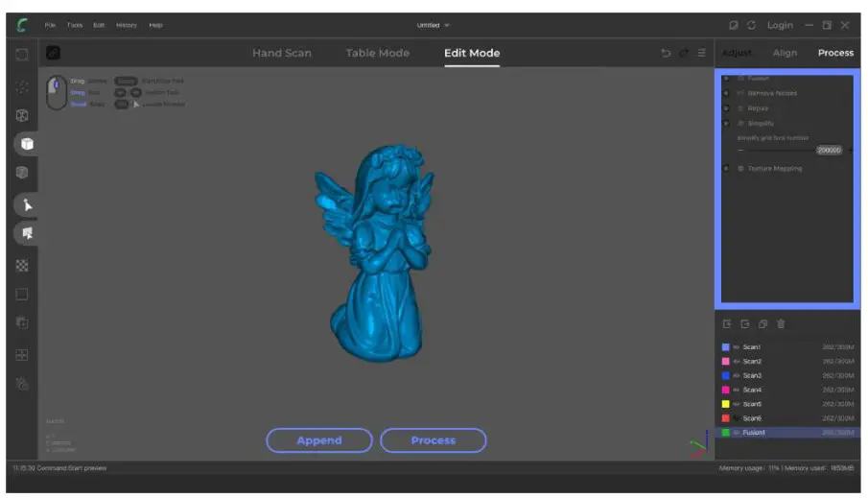Open the Untitled project dropdown
This screenshot has height=498, width=868.
(433, 25)
